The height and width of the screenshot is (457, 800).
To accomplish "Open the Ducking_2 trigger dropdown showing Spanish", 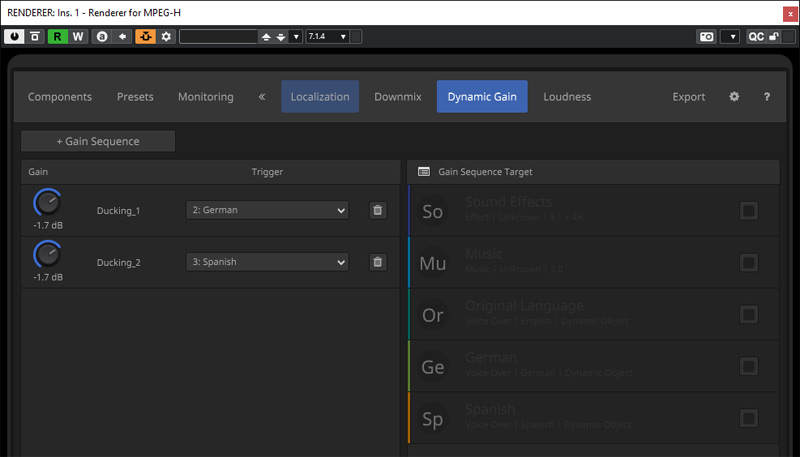I will [267, 262].
